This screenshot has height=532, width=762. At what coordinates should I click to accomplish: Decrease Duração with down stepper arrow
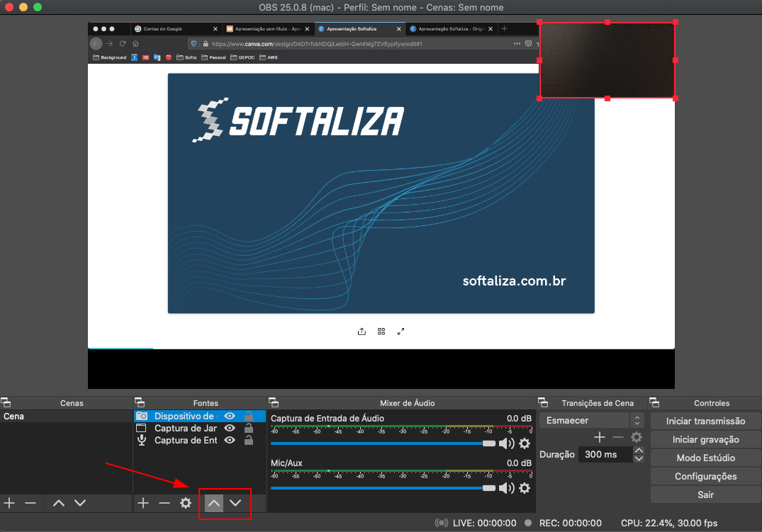[x=639, y=458]
